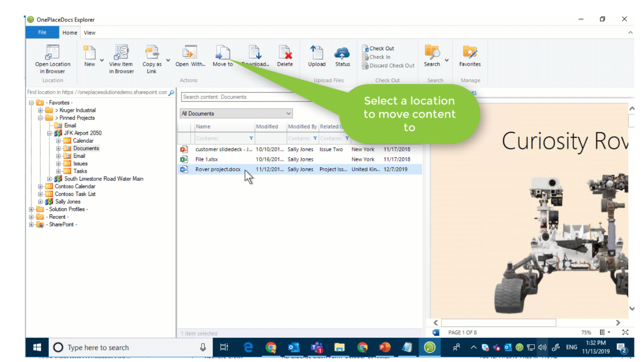Viewport: 644px width, 362px height.
Task: Click the Modified By column header
Action: point(302,126)
